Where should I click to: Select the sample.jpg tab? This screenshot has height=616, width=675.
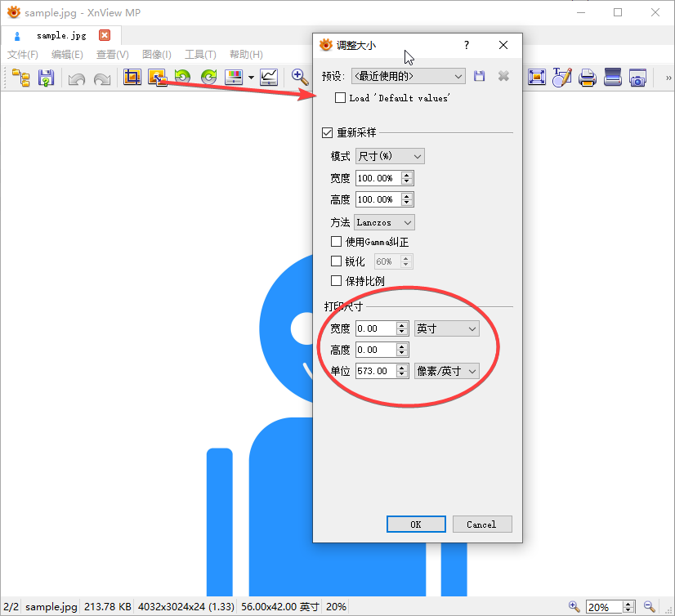[61, 35]
